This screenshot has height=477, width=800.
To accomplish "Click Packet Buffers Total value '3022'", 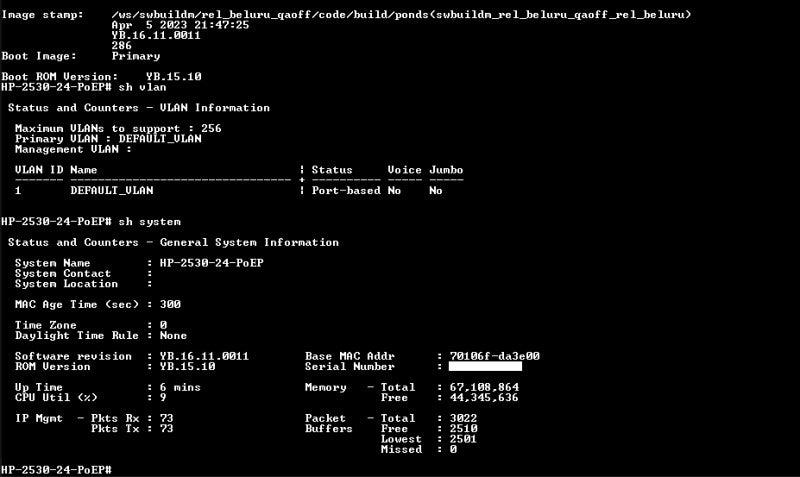I will pyautogui.click(x=463, y=418).
